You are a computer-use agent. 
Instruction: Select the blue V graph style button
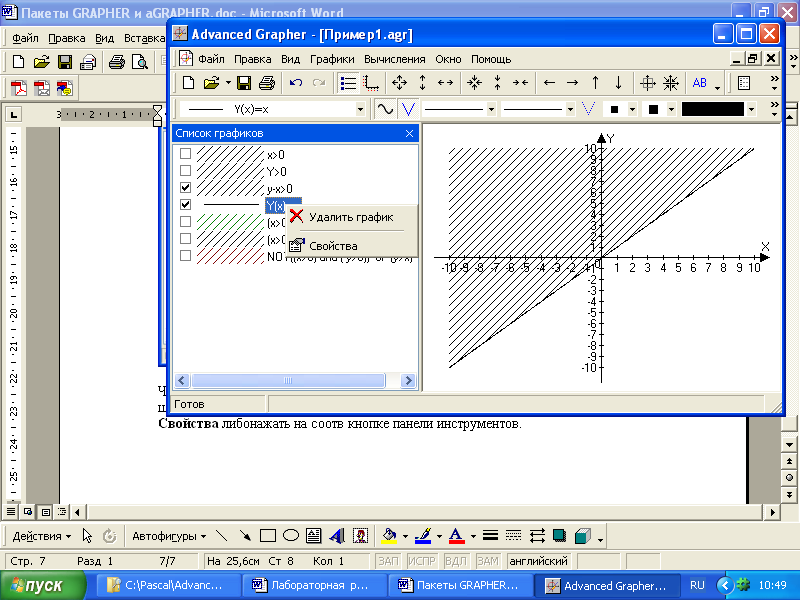[x=408, y=109]
